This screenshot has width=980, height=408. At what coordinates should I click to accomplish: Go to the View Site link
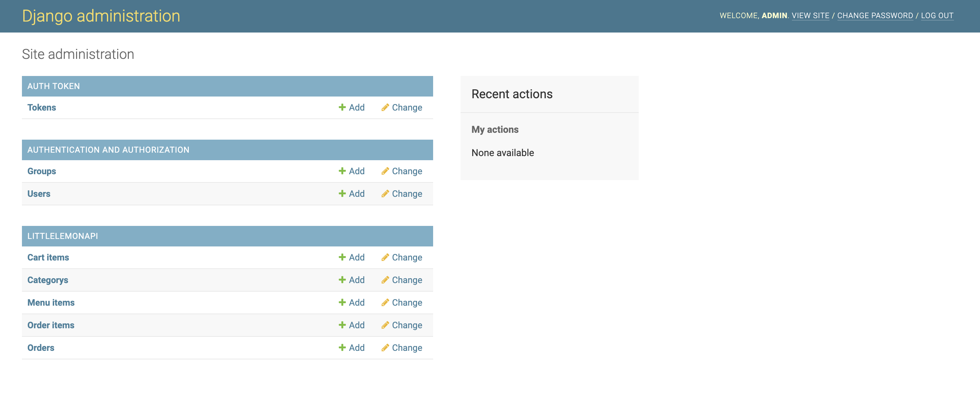810,16
